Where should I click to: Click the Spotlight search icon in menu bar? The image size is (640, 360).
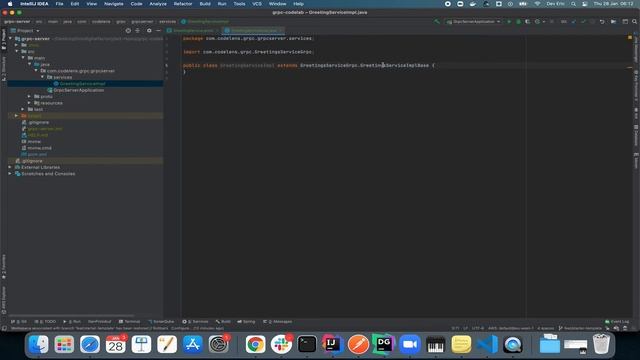pyautogui.click(x=573, y=4)
